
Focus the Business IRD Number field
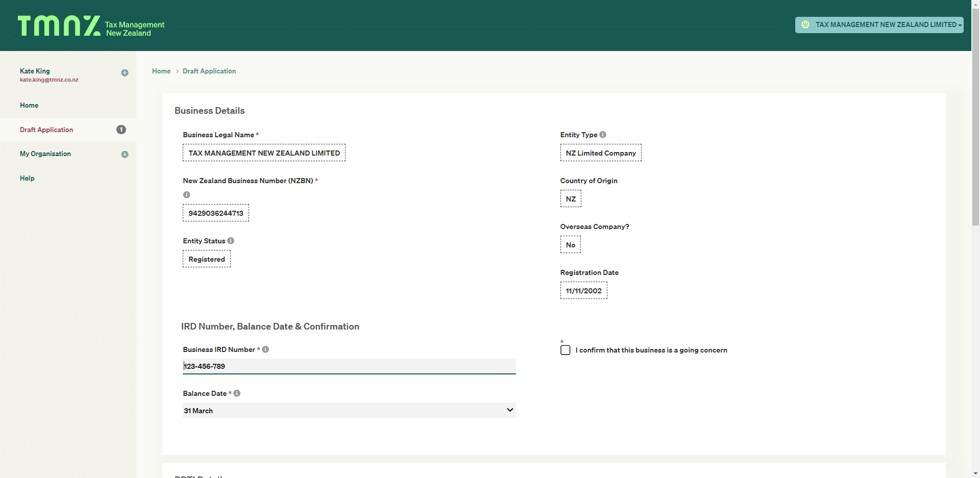349,366
